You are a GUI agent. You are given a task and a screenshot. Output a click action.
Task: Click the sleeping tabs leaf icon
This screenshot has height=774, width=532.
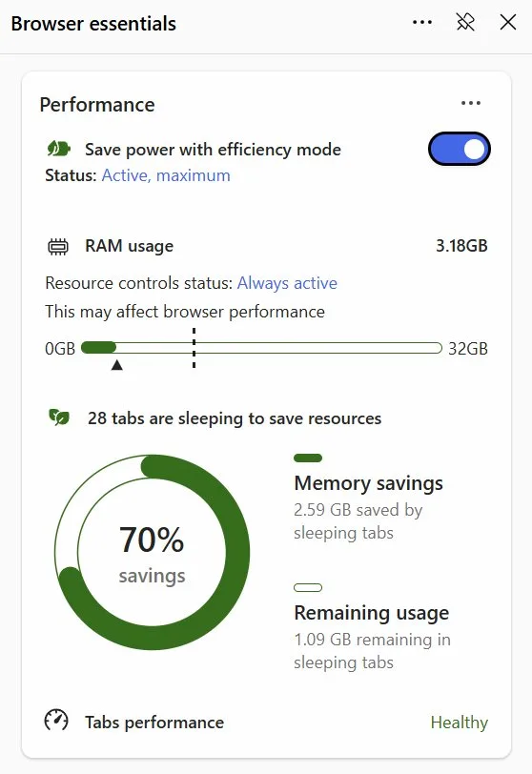click(x=59, y=418)
